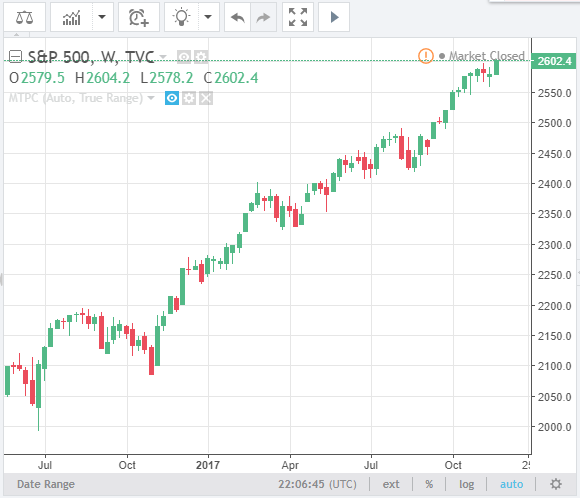Create an alert with alarm-clock icon
This screenshot has height=498, width=580.
point(139,17)
